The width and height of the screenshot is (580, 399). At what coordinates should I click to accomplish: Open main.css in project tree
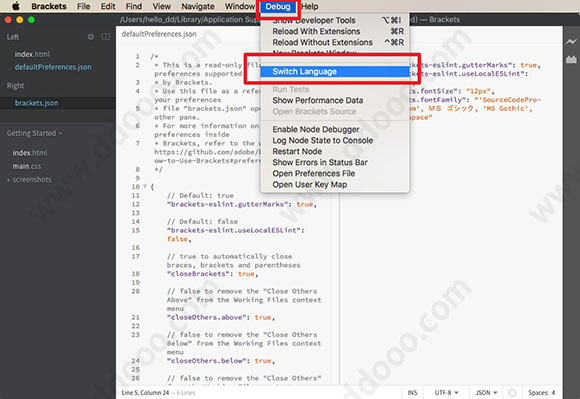(x=27, y=166)
